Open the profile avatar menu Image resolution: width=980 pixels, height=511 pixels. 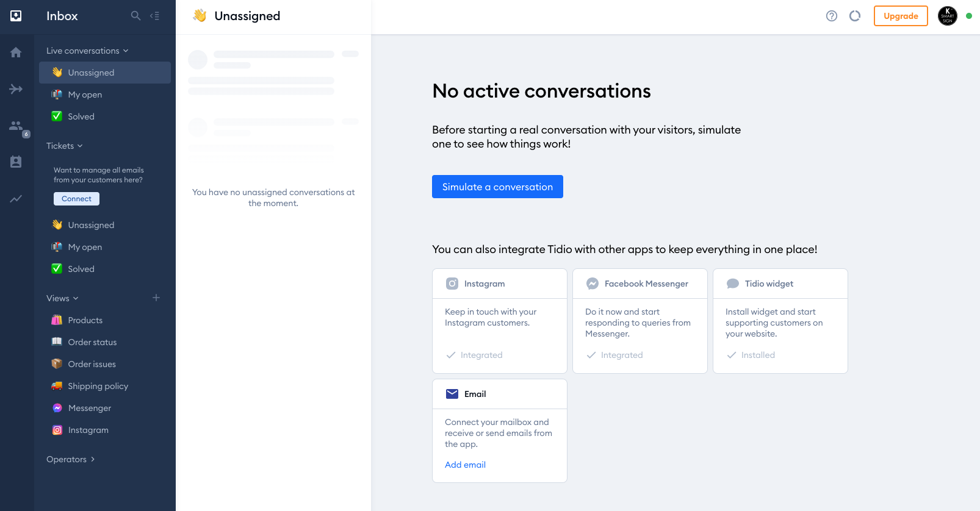coord(948,16)
